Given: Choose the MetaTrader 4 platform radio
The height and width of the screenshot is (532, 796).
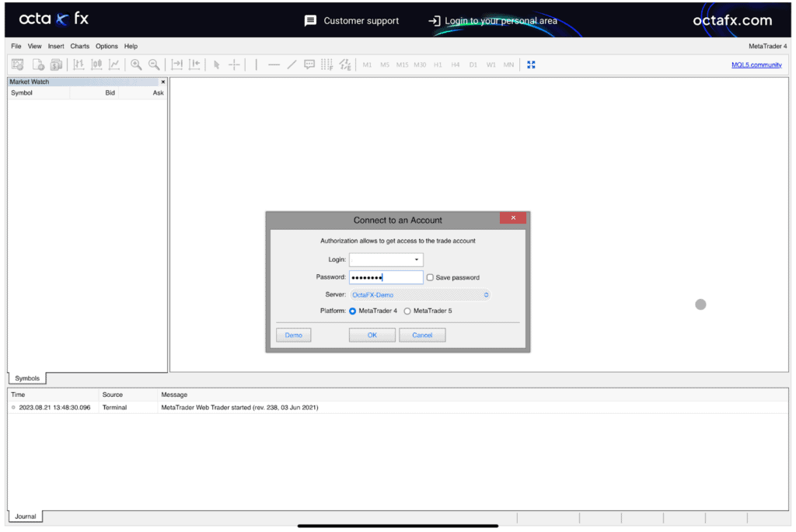Looking at the screenshot, I should click(352, 311).
